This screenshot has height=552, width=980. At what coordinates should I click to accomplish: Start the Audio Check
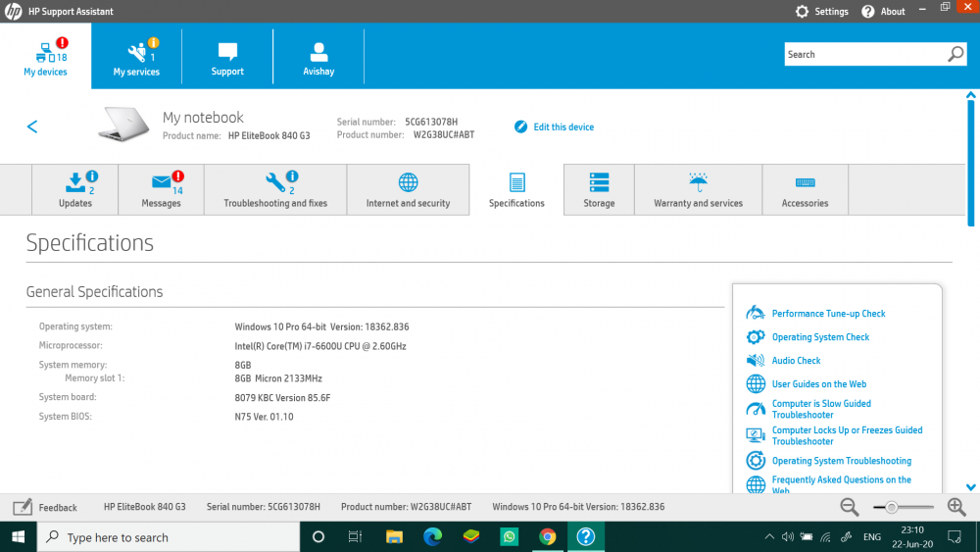click(796, 361)
